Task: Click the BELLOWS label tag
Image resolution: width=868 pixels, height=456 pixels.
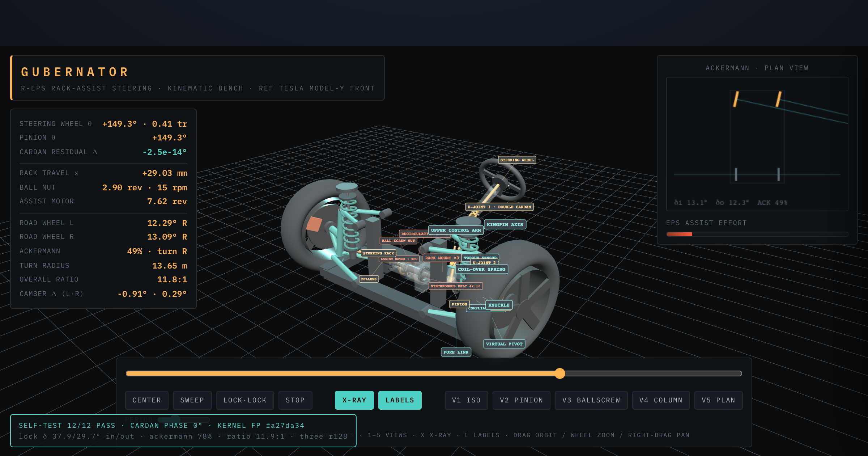Action: (369, 279)
